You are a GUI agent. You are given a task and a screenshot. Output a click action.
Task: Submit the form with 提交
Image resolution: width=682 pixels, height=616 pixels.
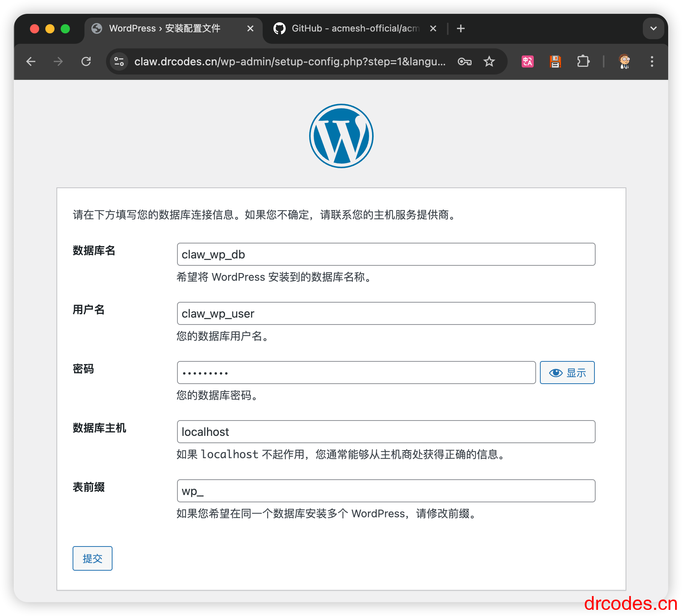pyautogui.click(x=93, y=558)
